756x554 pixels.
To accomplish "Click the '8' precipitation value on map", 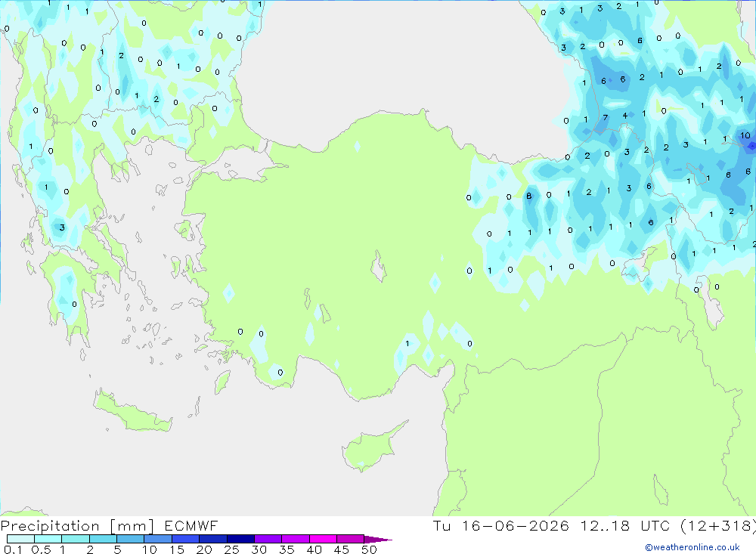I will [529, 196].
